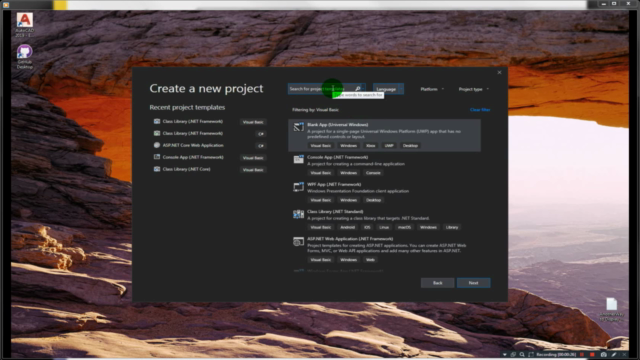Choose recent Console App (.NET Framework) template

pyautogui.click(x=209, y=157)
